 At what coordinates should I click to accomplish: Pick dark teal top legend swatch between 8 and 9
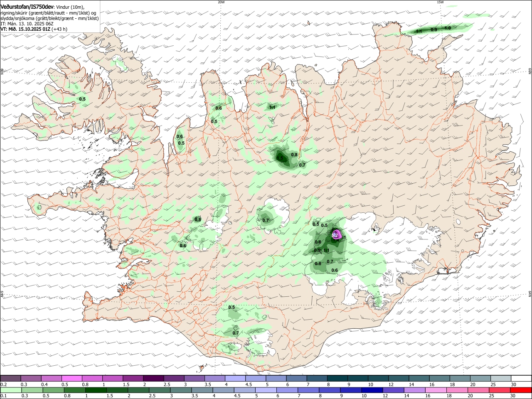coord(337,378)
